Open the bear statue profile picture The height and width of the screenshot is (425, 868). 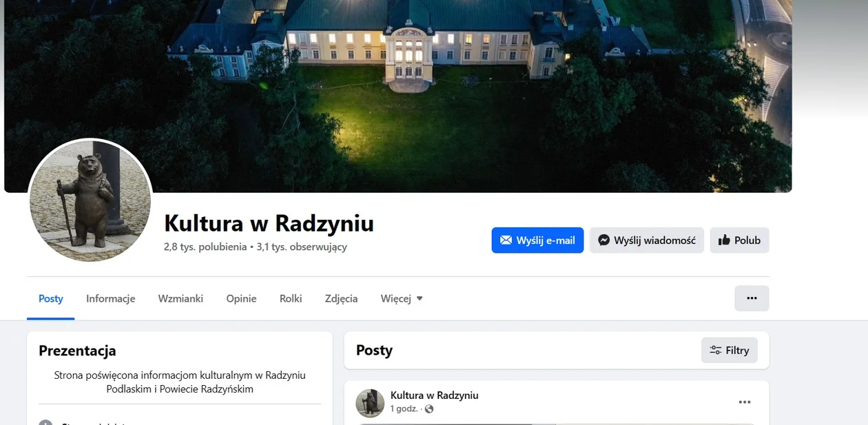pyautogui.click(x=90, y=201)
